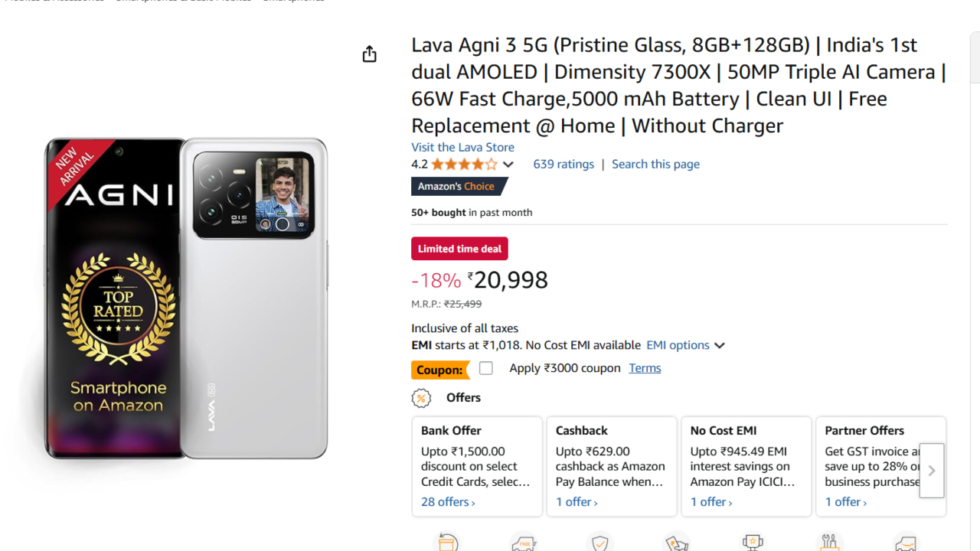Tick the ₹3000 coupon checkbox

pos(486,368)
